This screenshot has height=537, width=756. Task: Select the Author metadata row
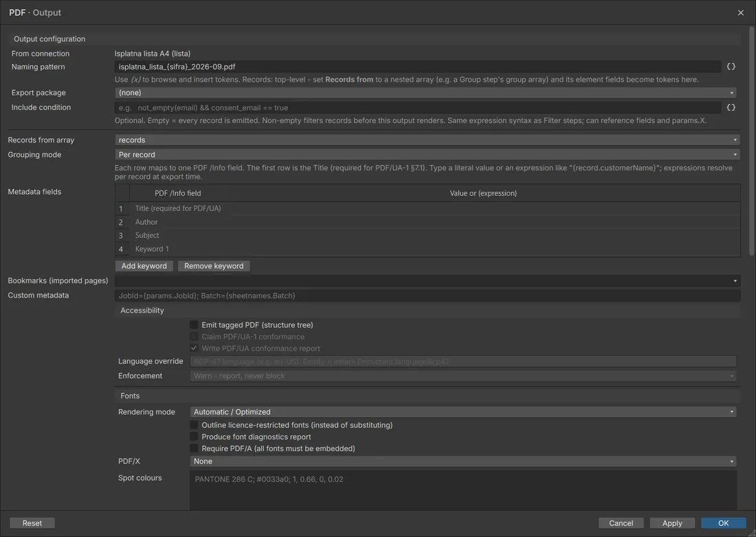pos(427,222)
